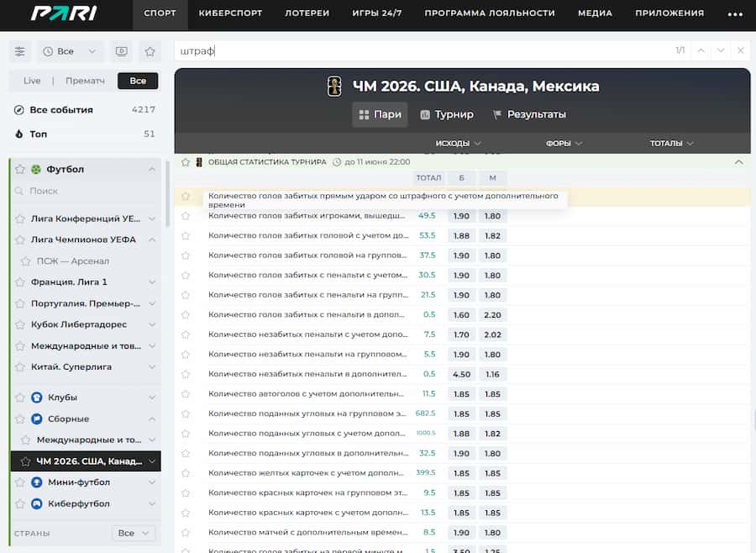The image size is (756, 553).
Task: Bet 2.02 under on незабитых пенальти 7.5
Action: pyautogui.click(x=492, y=334)
